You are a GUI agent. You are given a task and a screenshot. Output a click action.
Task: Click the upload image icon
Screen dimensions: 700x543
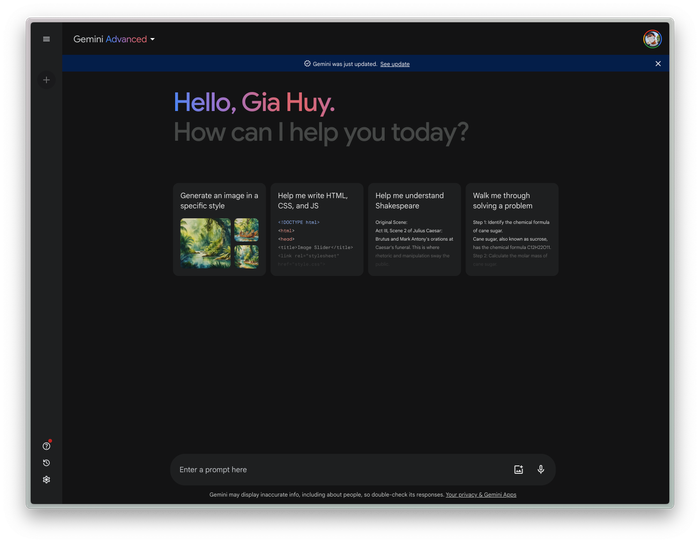pyautogui.click(x=518, y=469)
